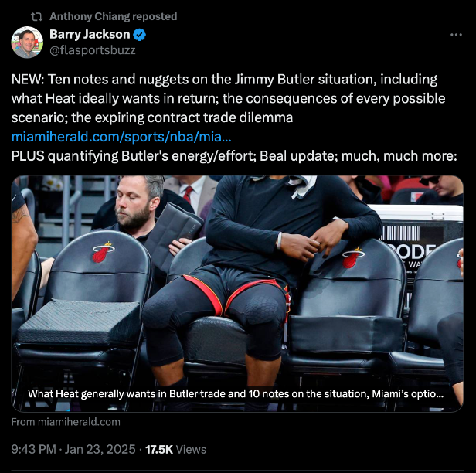Open the @flasportsbuzz handle
The height and width of the screenshot is (473, 476).
[x=93, y=50]
